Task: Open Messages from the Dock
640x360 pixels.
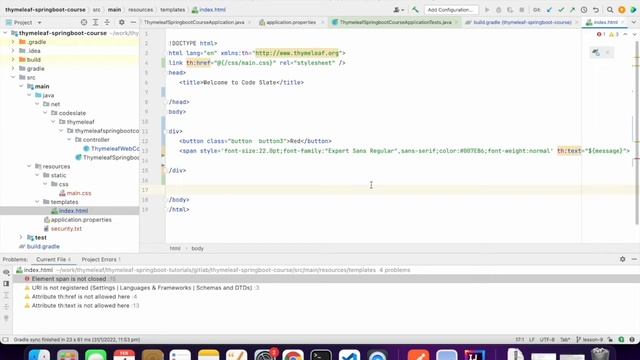Action: point(96,355)
